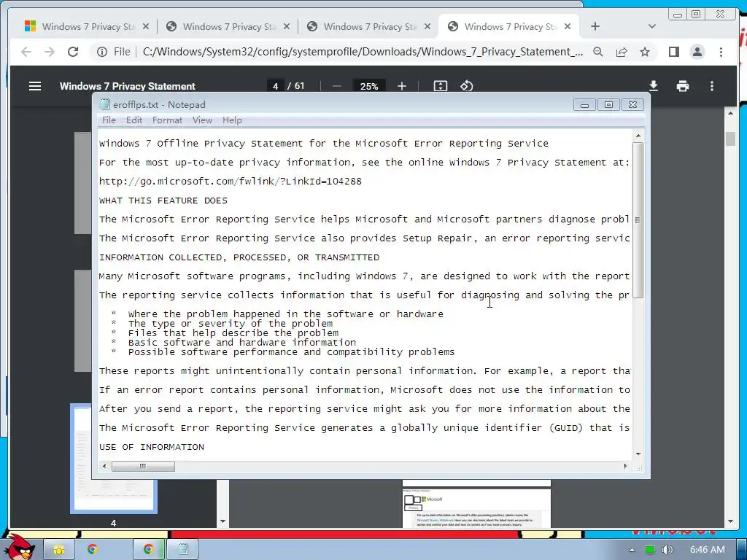
Task: Close the first Windows 7 Privacy tab
Action: tap(146, 27)
